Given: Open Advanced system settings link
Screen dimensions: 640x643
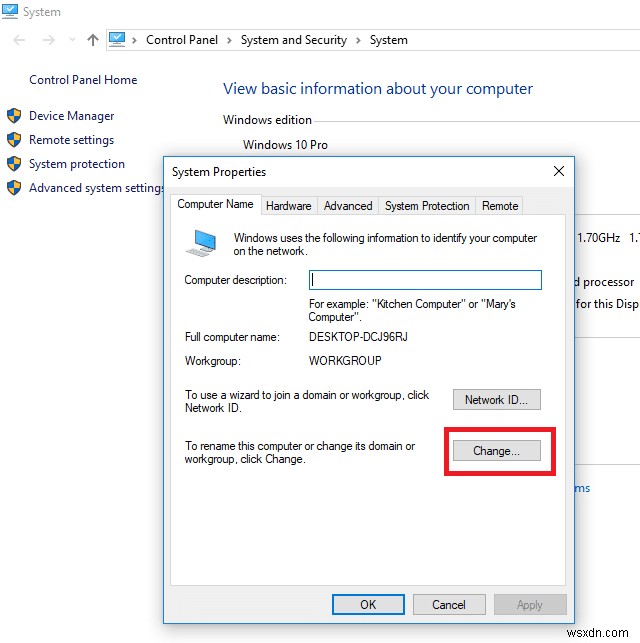Looking at the screenshot, I should tap(96, 188).
